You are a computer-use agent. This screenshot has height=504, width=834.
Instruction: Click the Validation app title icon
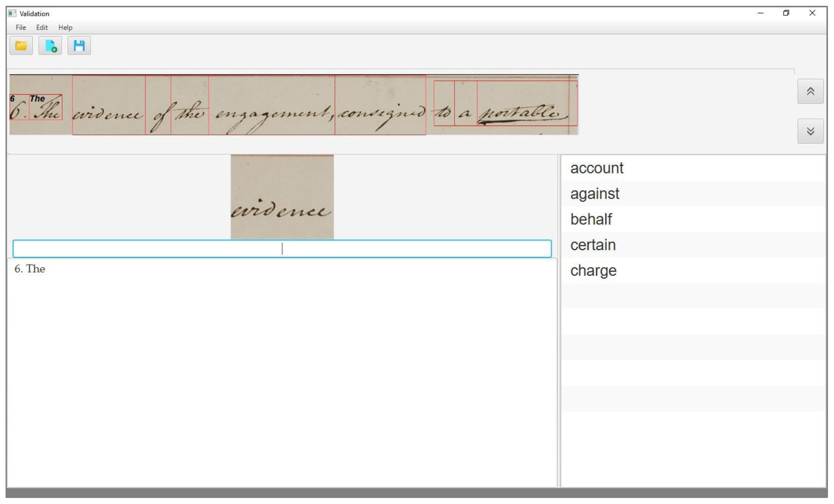click(x=12, y=14)
